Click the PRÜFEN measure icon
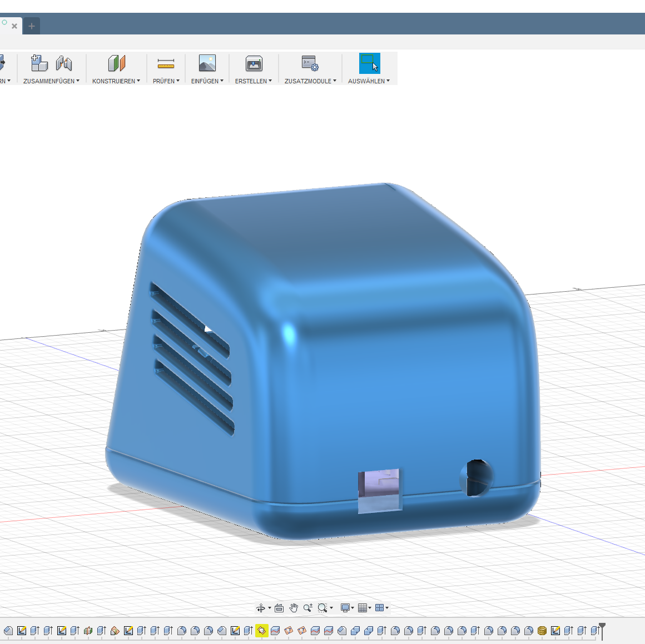The height and width of the screenshot is (644, 645). tap(165, 63)
